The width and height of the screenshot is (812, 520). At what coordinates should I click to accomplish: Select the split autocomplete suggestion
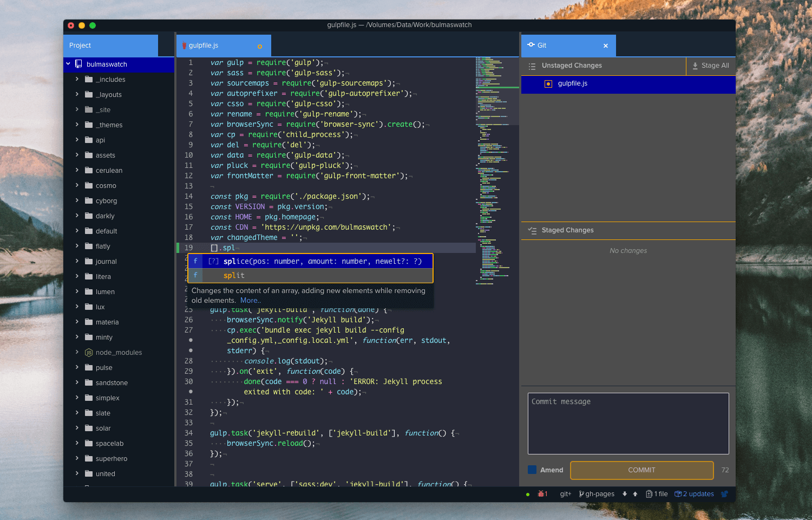[234, 275]
